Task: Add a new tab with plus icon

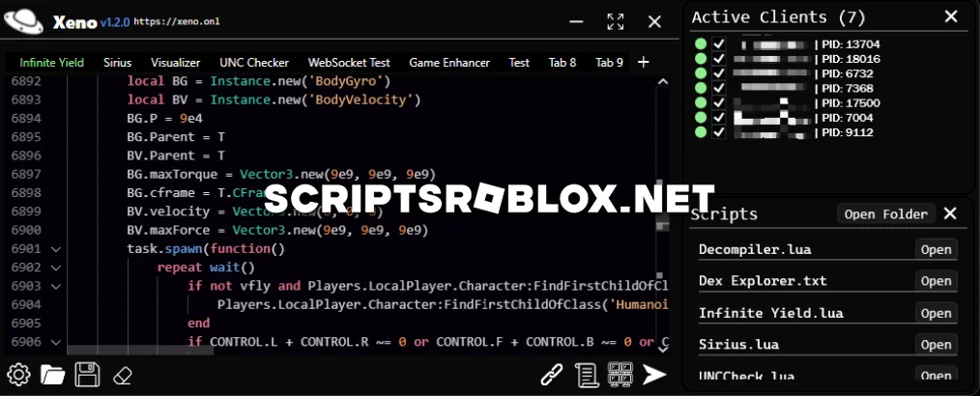Action: point(643,63)
